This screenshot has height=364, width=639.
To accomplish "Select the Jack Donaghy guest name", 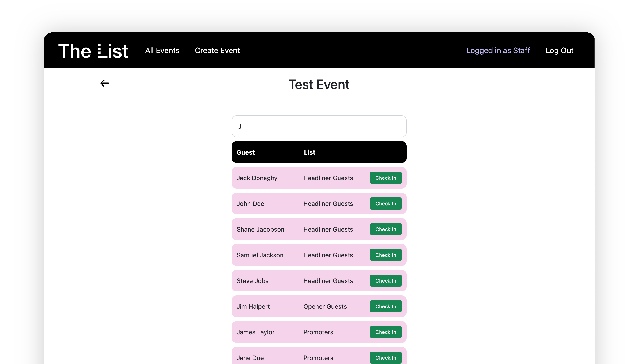I will (257, 178).
